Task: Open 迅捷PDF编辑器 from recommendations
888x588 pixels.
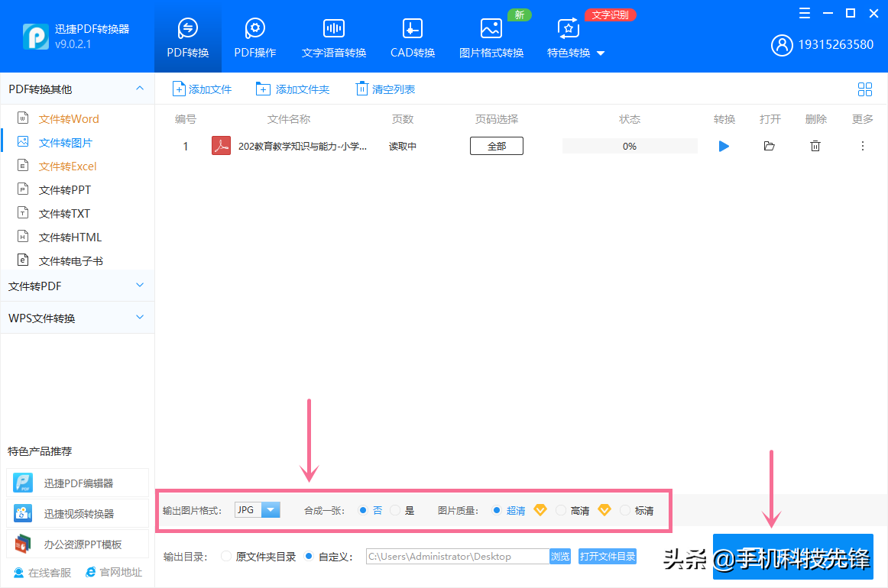Action: (76, 483)
